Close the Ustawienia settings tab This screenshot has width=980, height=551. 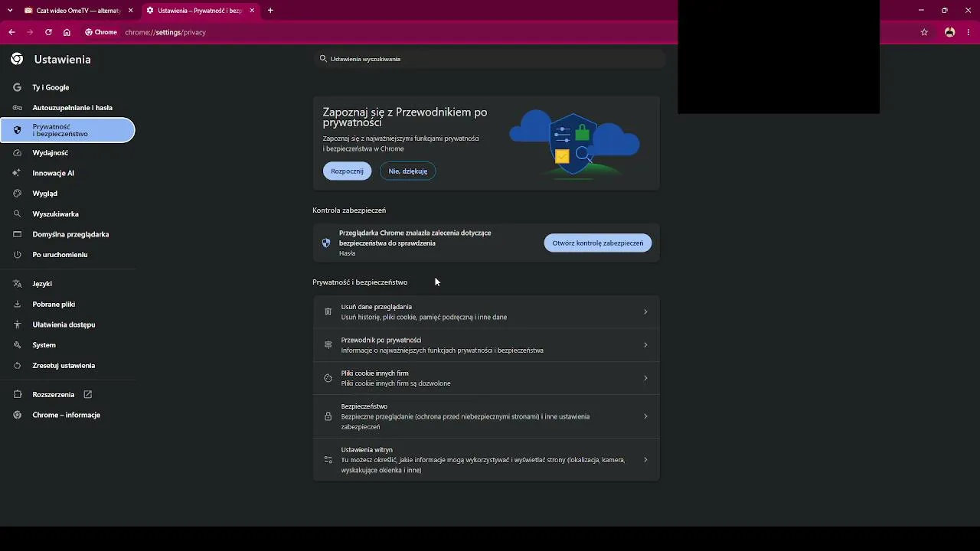tap(252, 11)
